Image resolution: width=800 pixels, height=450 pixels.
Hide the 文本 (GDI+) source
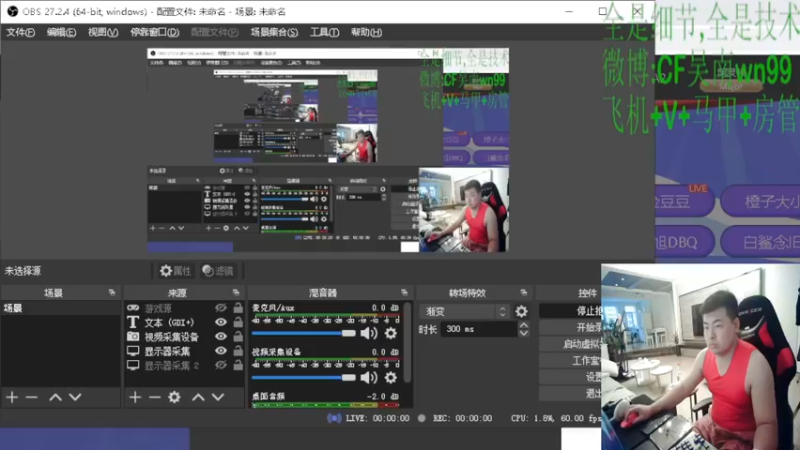(x=221, y=322)
